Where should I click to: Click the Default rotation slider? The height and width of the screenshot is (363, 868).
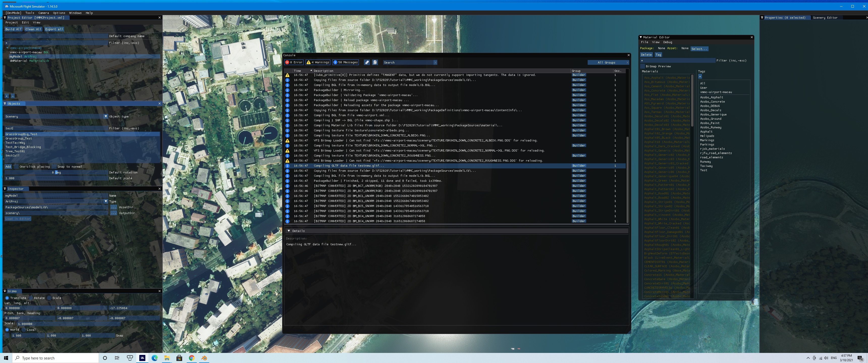(56, 172)
